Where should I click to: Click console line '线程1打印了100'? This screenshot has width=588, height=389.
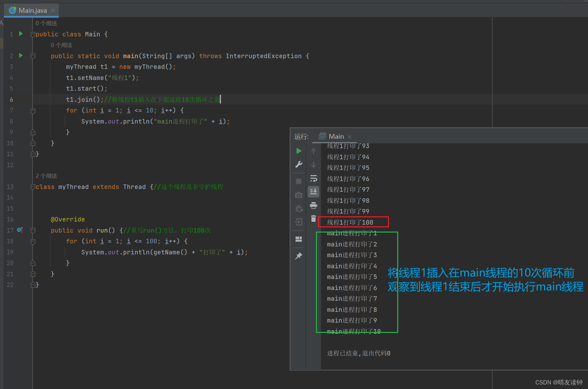coord(350,222)
